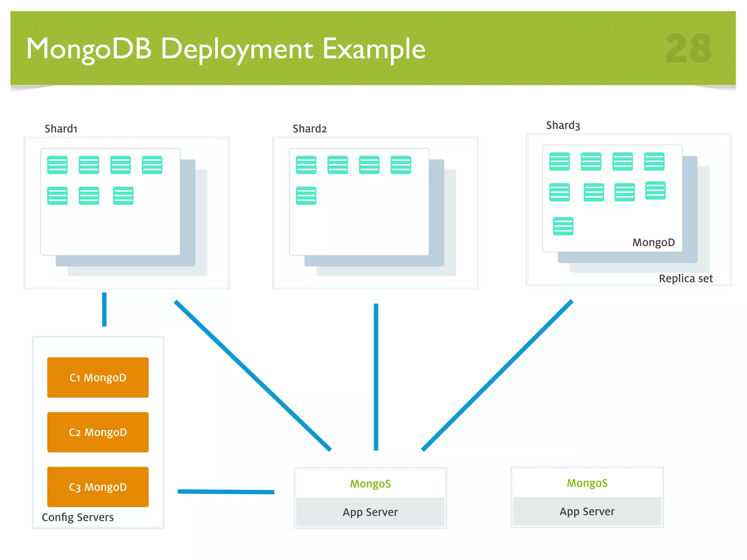Click the slide number 28
The width and height of the screenshot is (747, 560).
[x=688, y=48]
